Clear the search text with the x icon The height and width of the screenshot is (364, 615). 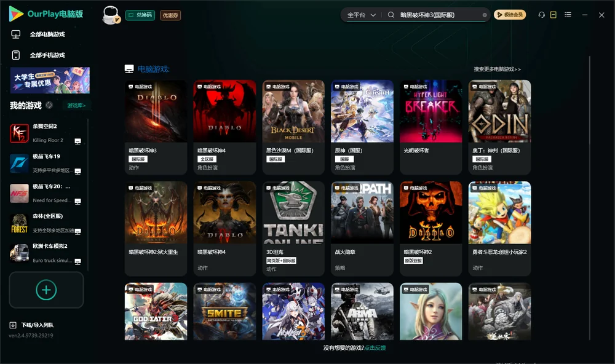[485, 15]
